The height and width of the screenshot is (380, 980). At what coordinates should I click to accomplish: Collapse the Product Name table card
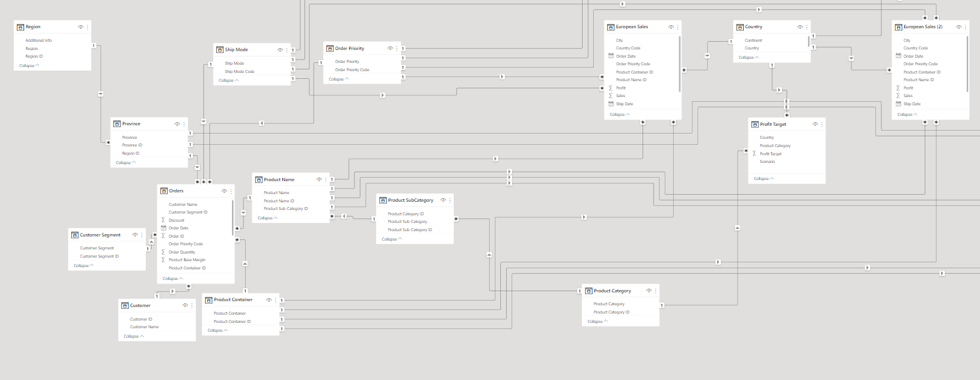[267, 218]
